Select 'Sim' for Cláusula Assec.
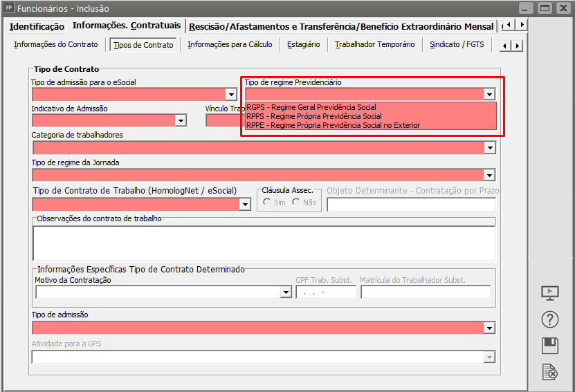Screen dimensions: 575x392 click(x=267, y=203)
